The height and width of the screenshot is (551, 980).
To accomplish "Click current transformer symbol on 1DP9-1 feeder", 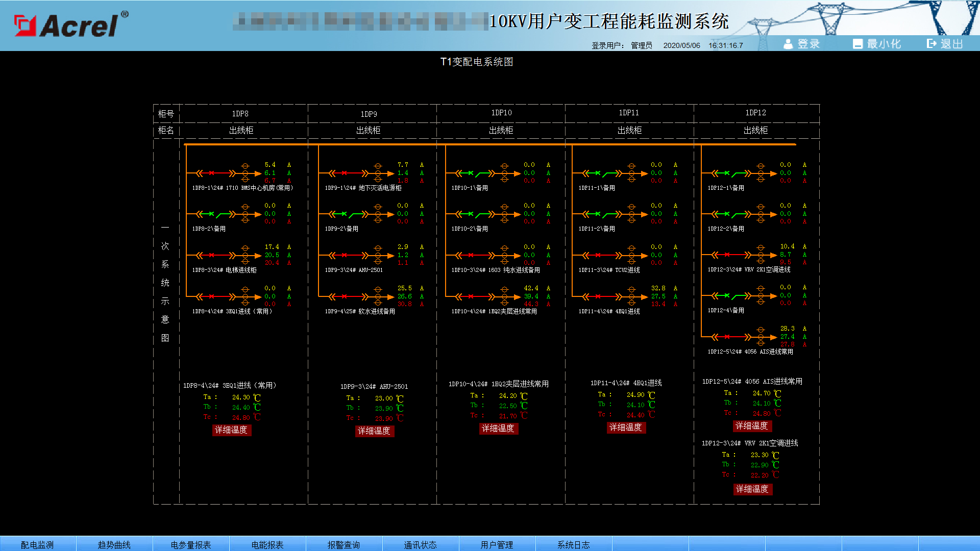I will 378,173.
